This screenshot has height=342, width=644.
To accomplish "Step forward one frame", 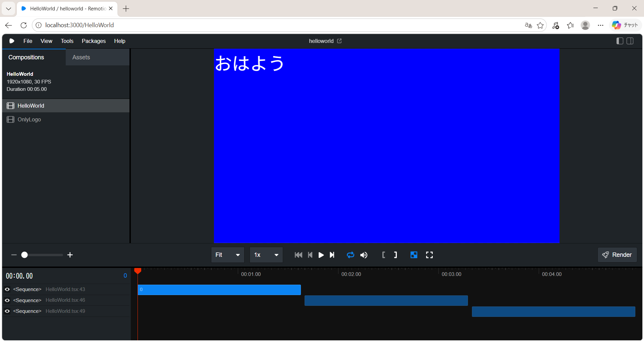I will (x=332, y=255).
